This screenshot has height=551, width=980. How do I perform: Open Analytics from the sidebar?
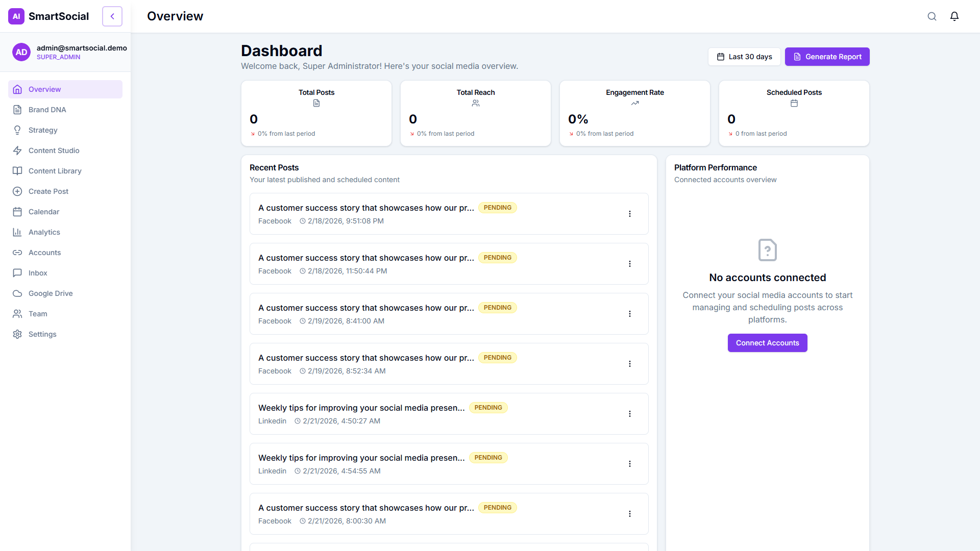coord(65,232)
